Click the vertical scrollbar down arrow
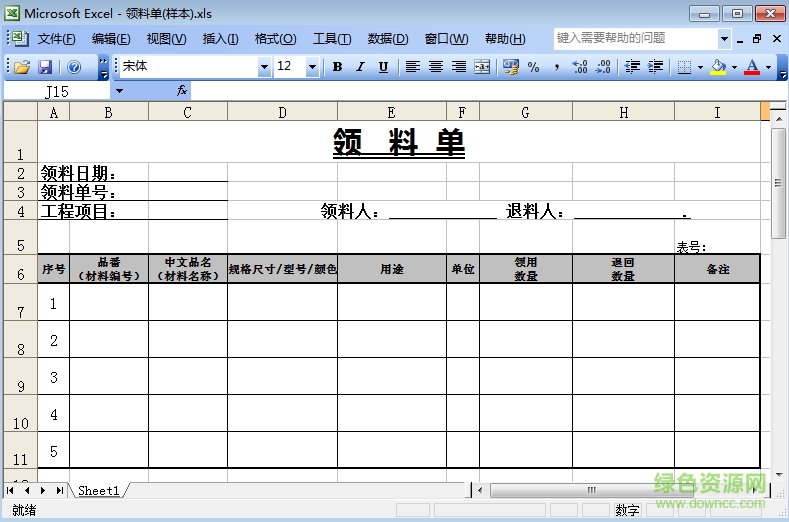The image size is (789, 522). 778,475
